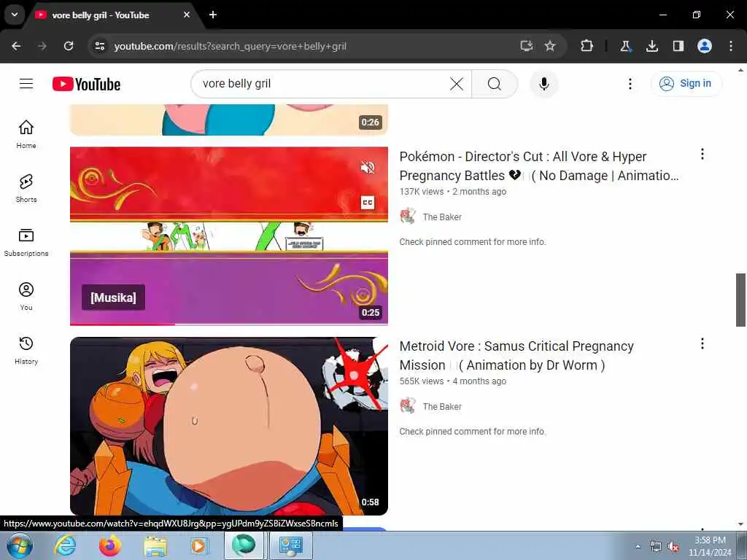The image size is (747, 560).
Task: Open the Metroid Samus video title link
Action: [x=516, y=356]
